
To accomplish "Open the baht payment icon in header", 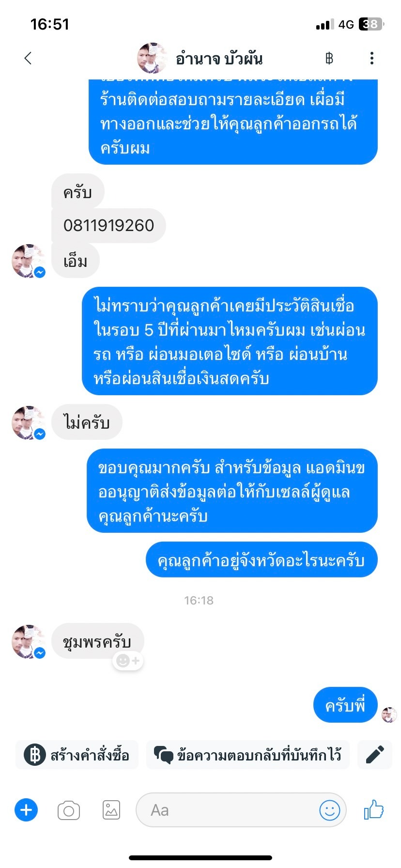I will [329, 59].
